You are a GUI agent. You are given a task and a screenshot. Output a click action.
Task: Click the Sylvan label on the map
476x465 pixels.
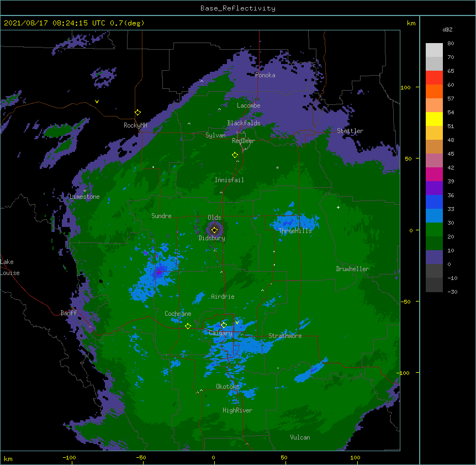215,135
